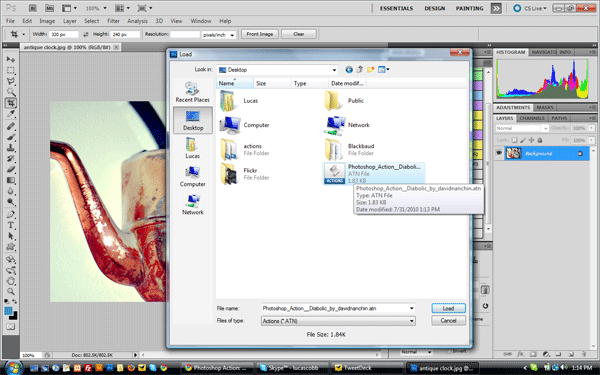Image resolution: width=600 pixels, height=375 pixels.
Task: Switch to the Design workspace
Action: (x=435, y=8)
